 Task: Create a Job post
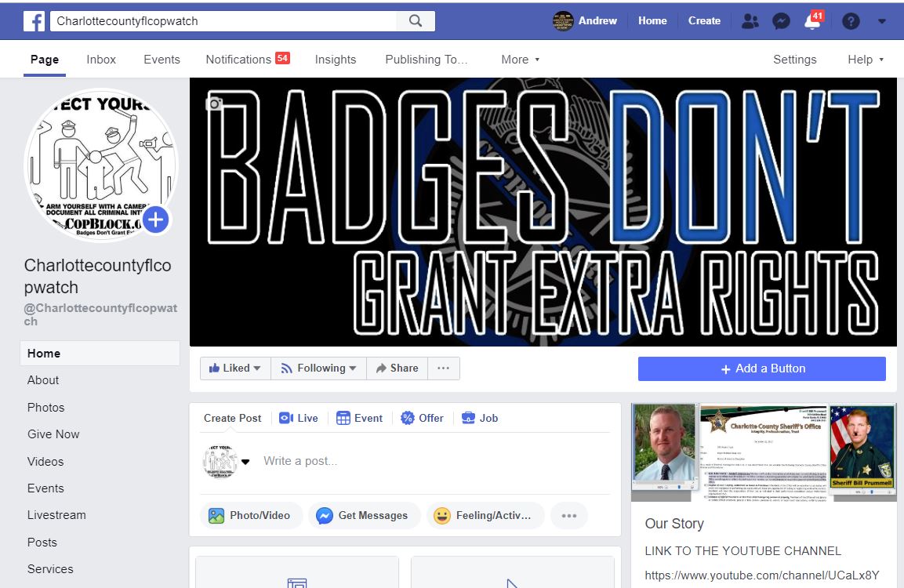480,418
